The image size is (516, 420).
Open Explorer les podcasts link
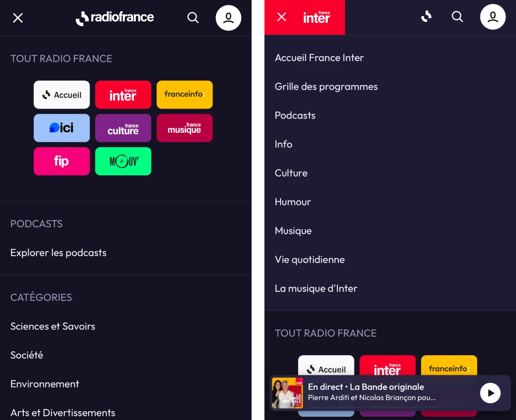tap(58, 252)
